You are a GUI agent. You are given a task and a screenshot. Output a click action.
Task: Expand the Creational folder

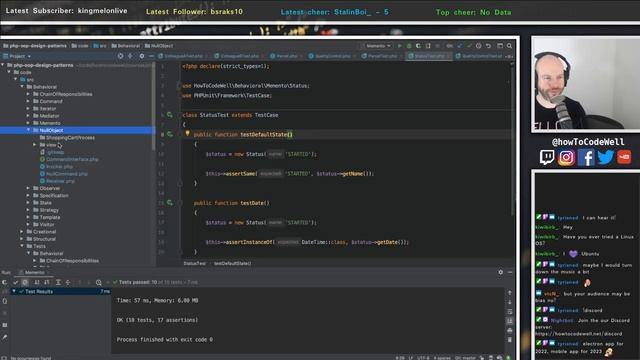point(22,231)
